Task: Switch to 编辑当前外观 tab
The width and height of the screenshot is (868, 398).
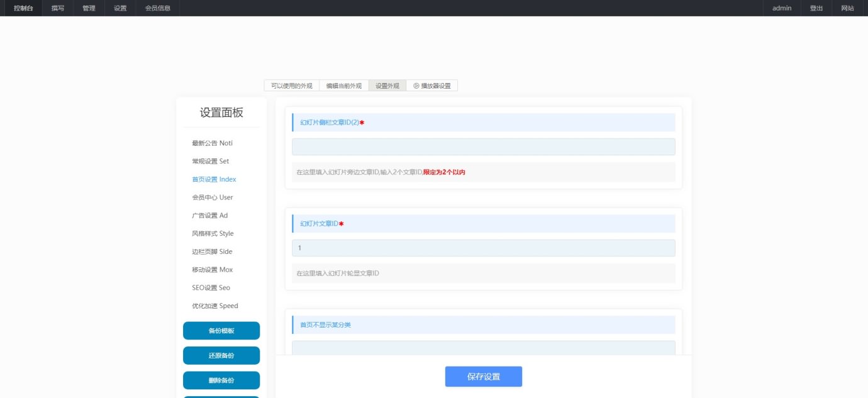Action: coord(344,86)
